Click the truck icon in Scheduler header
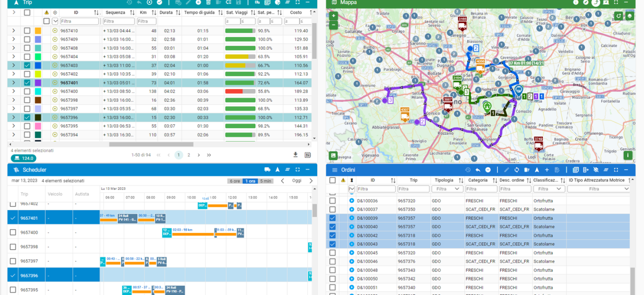The height and width of the screenshot is (295, 644). tap(268, 170)
